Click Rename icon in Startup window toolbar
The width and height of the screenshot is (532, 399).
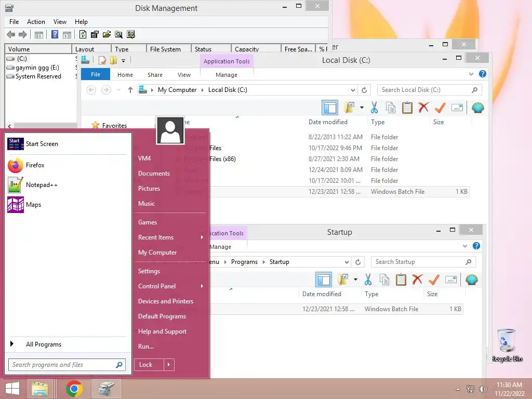pyautogui.click(x=451, y=280)
